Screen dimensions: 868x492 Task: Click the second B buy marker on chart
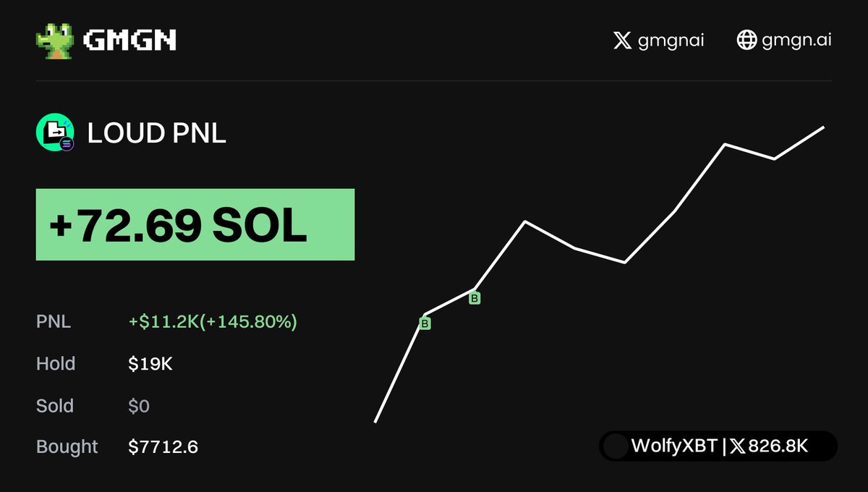[x=475, y=298]
